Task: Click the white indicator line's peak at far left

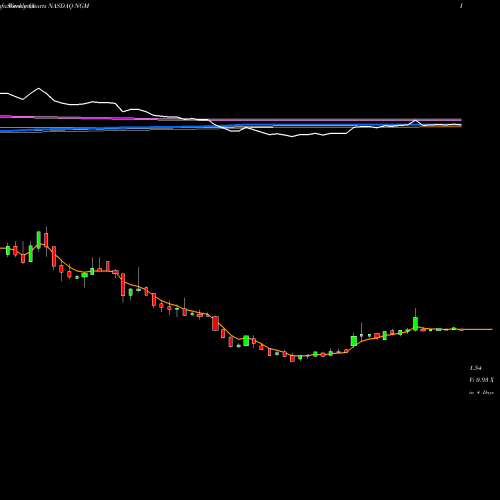Action: coord(39,88)
